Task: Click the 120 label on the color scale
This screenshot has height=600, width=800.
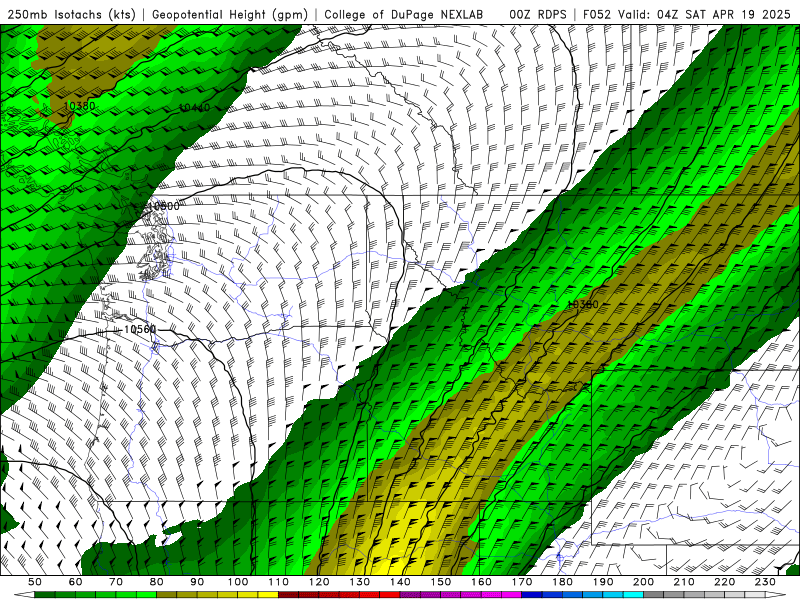Action: pyautogui.click(x=319, y=582)
